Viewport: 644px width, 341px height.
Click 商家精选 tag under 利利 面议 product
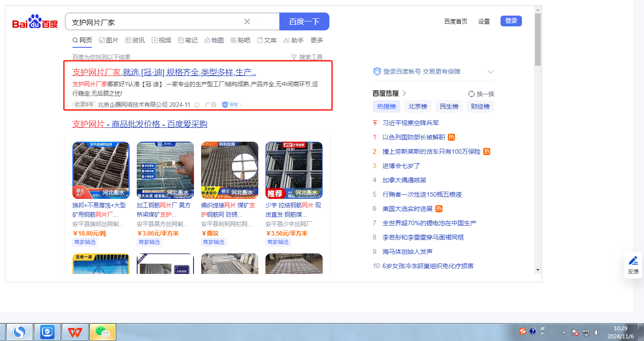coord(214,242)
